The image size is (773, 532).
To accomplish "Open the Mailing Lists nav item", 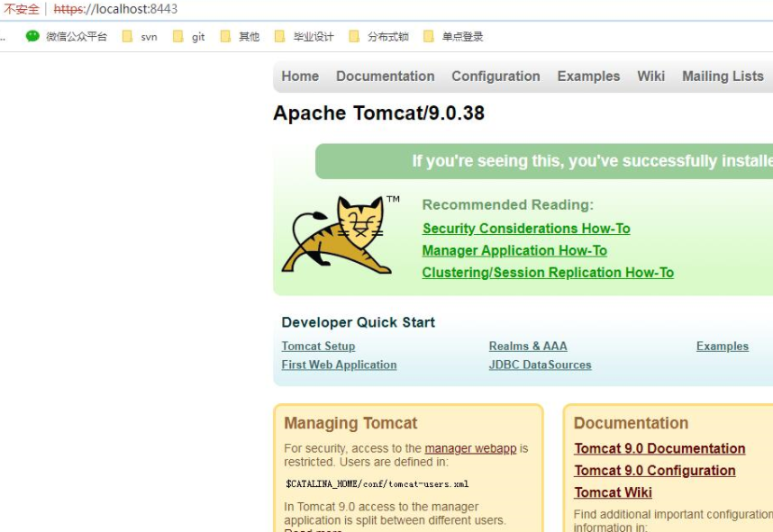I will click(x=723, y=77).
